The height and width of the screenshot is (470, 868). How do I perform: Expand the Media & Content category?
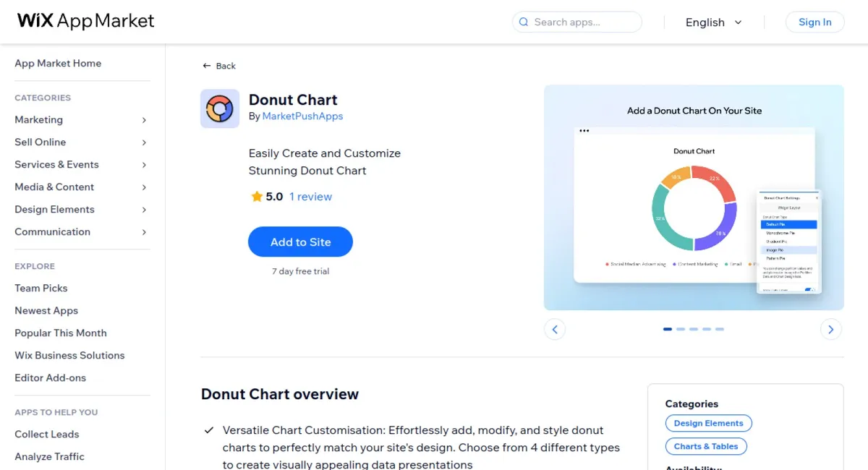[x=54, y=187]
